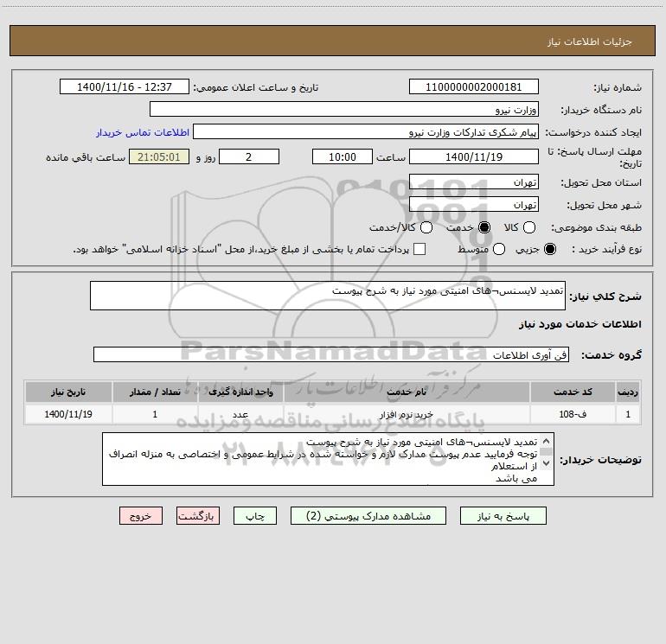Click the توضیحات خریدار text area
Viewport: 666px width, 644px height.
click(328, 459)
